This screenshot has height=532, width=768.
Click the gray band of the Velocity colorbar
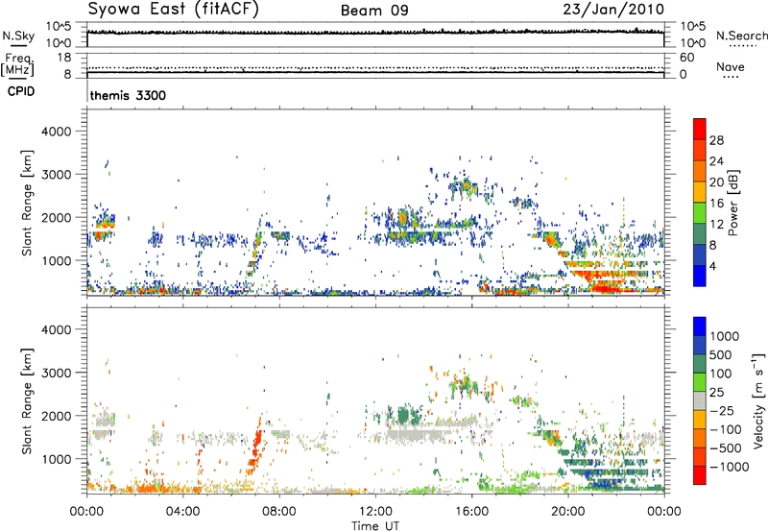(x=700, y=400)
